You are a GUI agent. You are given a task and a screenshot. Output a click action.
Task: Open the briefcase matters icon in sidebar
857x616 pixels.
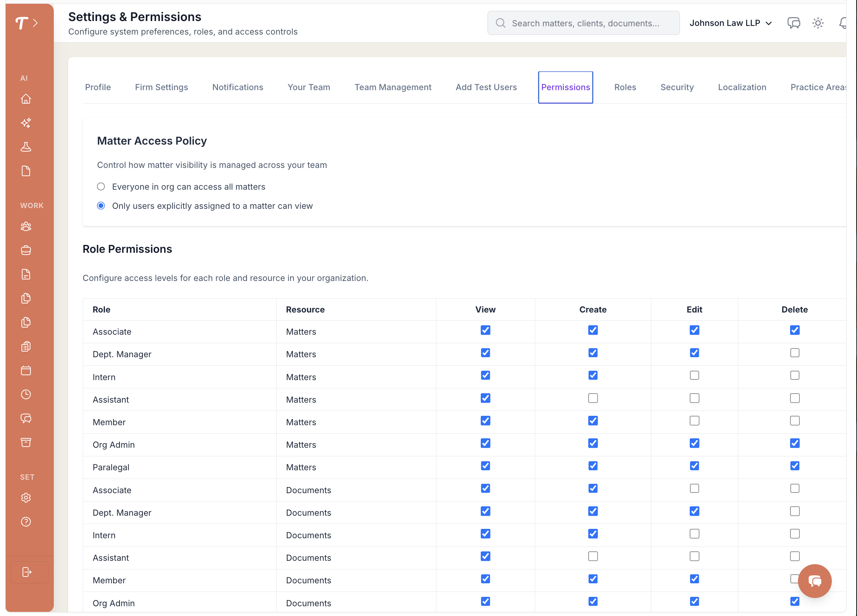26,250
